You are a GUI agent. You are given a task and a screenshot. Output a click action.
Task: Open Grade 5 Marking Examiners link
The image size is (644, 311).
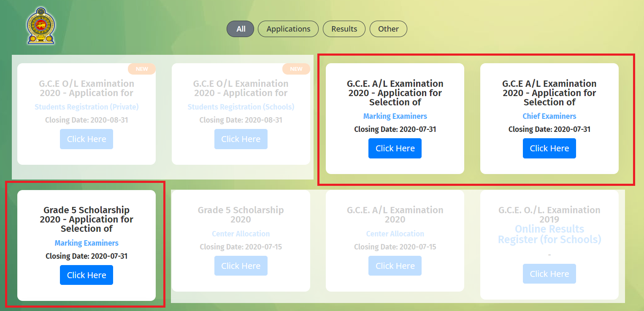click(86, 243)
